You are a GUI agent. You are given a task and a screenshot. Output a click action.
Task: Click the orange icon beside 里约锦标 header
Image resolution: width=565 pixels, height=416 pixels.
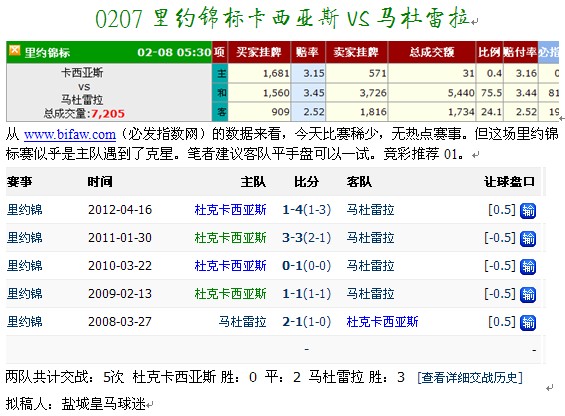[x=14, y=50]
